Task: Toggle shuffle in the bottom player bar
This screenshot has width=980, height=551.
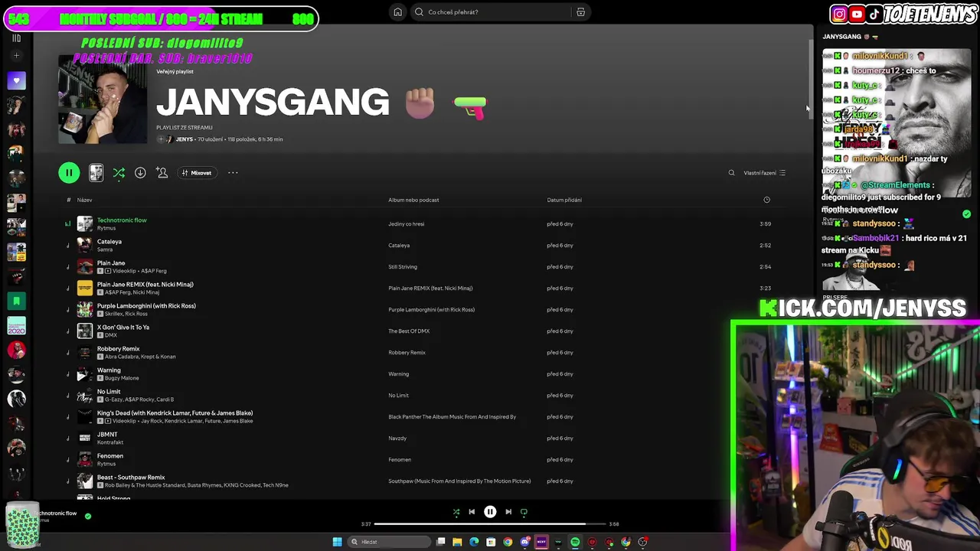Action: 456,512
